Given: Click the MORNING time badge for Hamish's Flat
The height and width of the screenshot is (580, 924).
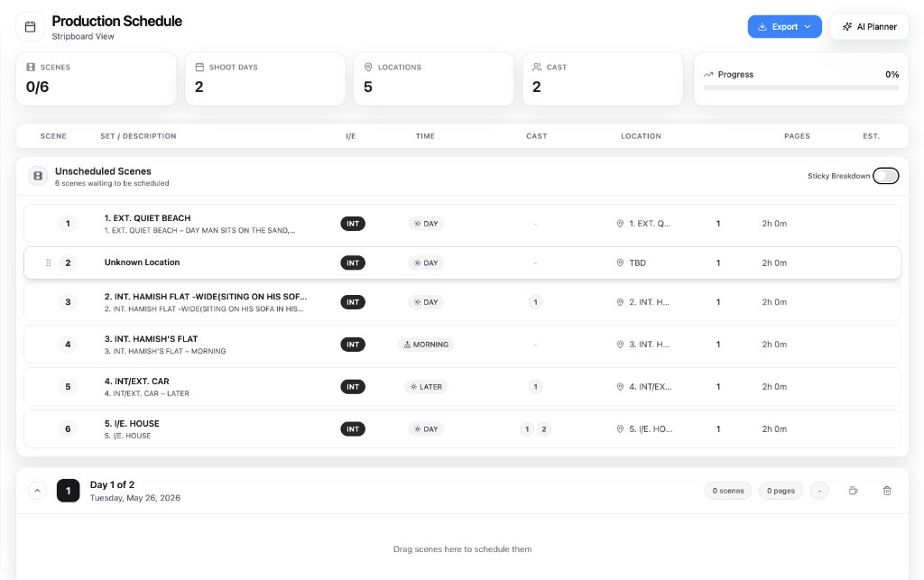Looking at the screenshot, I should click(426, 345).
